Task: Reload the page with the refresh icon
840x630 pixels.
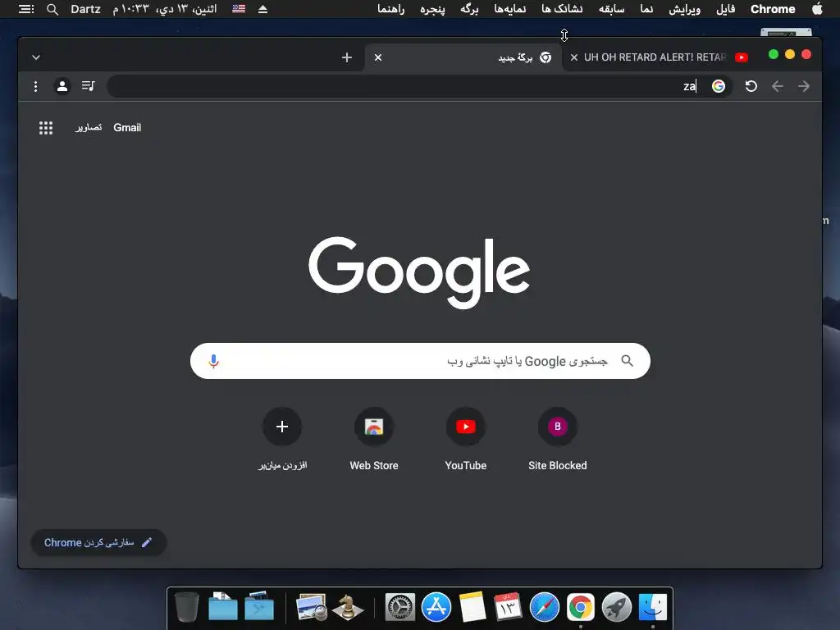Action: click(x=751, y=86)
